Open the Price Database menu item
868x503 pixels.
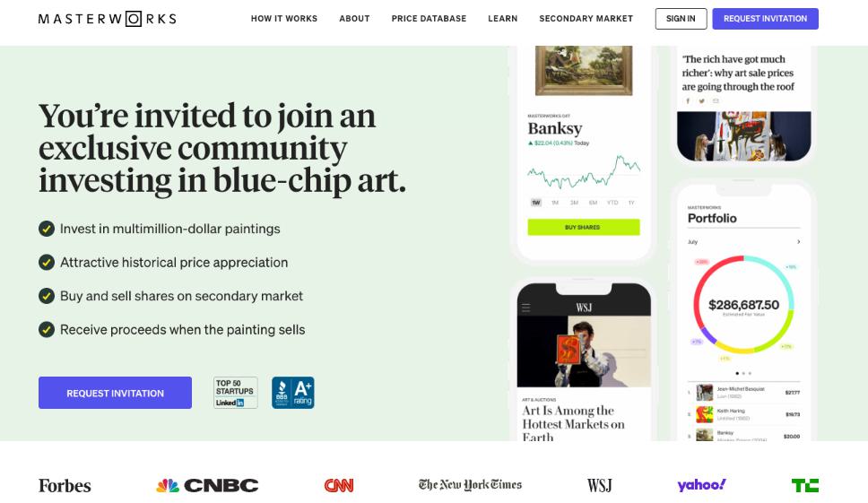pos(429,19)
